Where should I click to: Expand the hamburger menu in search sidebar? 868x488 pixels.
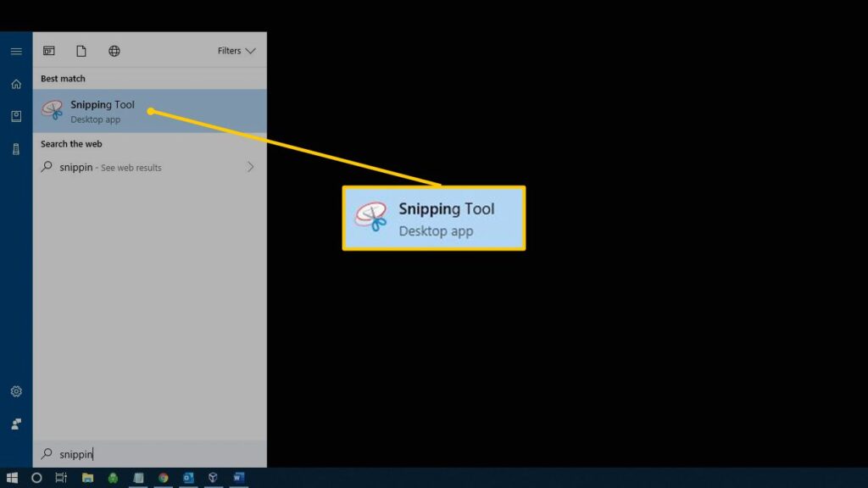[16, 52]
